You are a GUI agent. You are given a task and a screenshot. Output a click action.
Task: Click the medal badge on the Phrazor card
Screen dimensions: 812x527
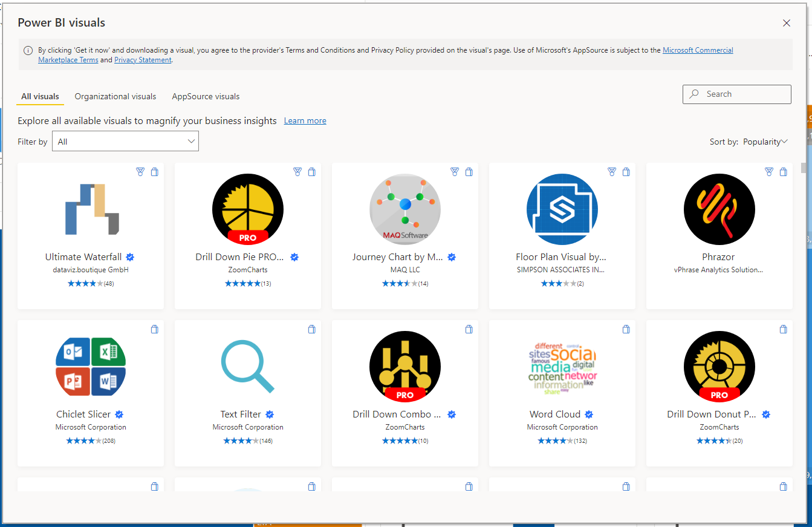tap(769, 172)
